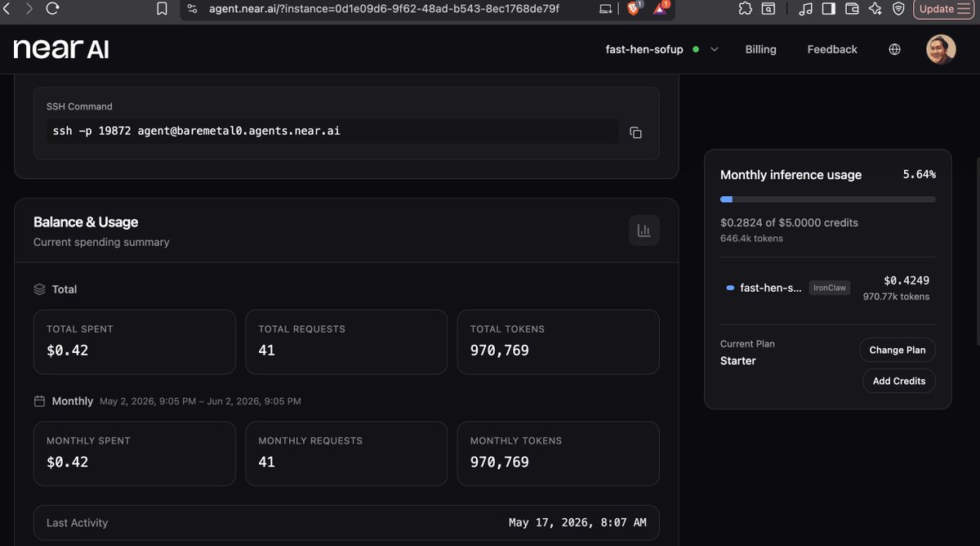This screenshot has width=980, height=546.
Task: Click the $0.4249 instance cost
Action: click(x=906, y=280)
